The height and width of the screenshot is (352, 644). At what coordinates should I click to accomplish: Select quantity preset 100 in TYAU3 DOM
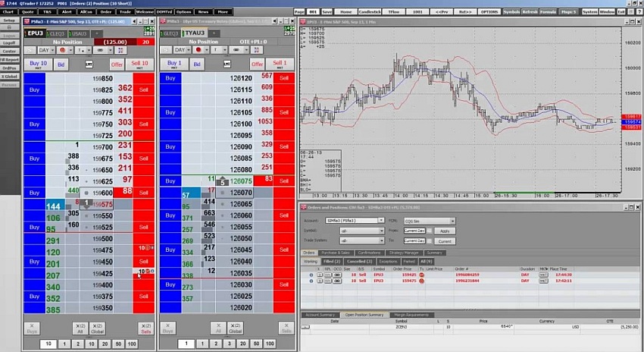pyautogui.click(x=270, y=344)
